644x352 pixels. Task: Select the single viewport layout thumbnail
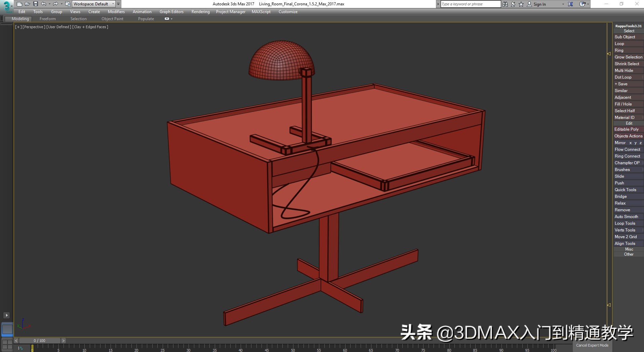click(7, 329)
